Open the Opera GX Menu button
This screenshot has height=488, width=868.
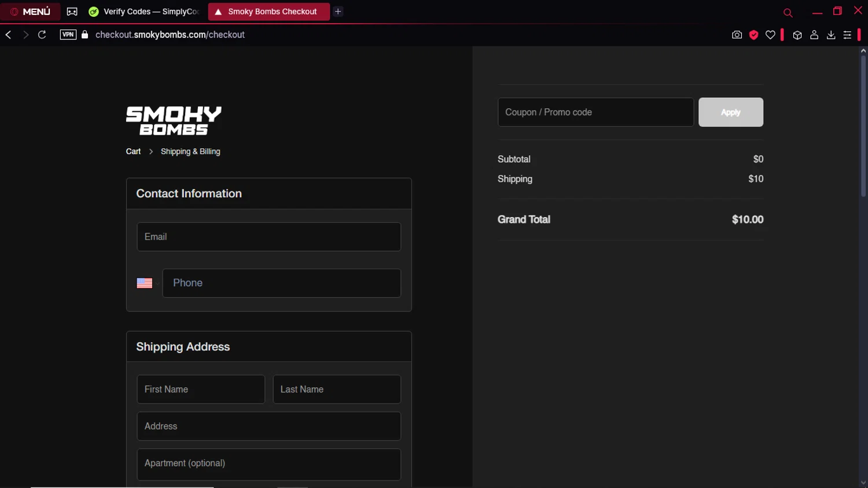pyautogui.click(x=30, y=12)
